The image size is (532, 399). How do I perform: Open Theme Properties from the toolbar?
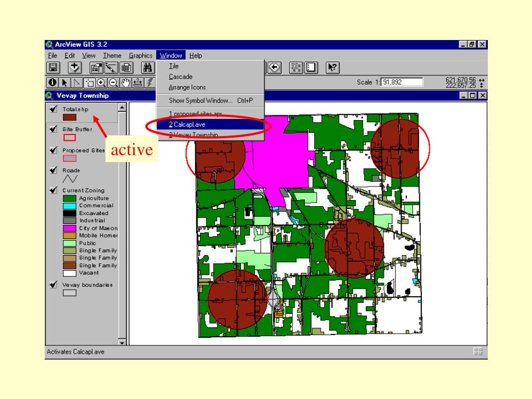click(96, 68)
